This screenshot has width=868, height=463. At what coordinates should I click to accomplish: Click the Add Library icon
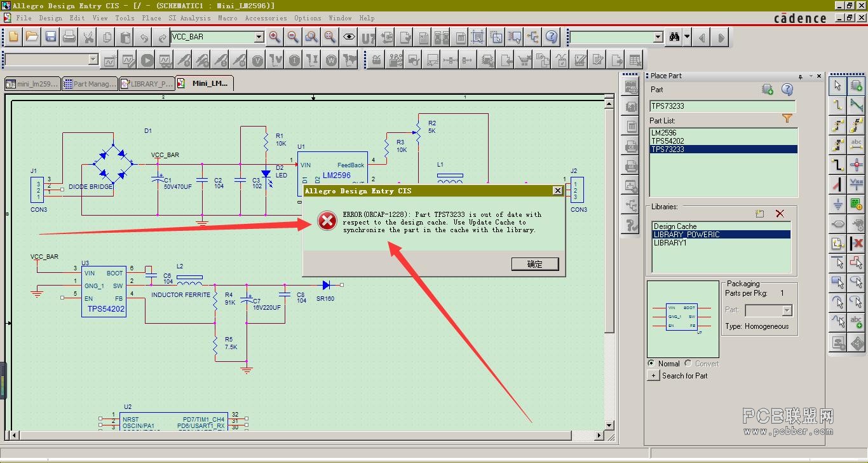tap(760, 214)
